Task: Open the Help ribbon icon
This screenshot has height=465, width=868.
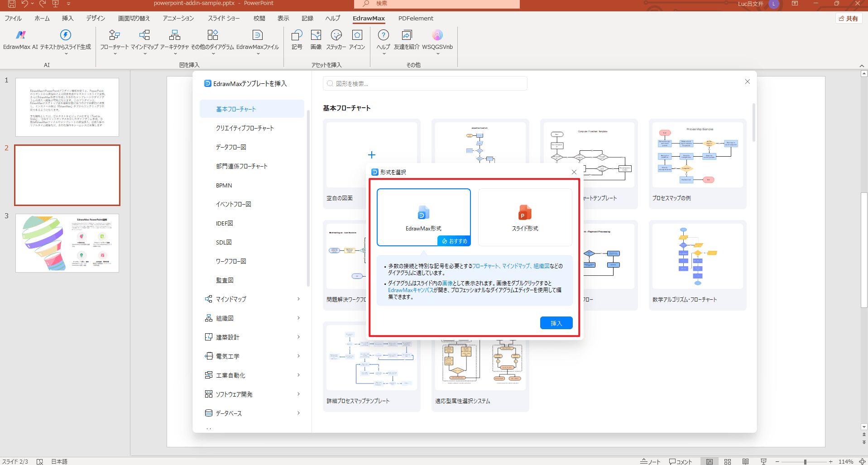Action: [383, 35]
